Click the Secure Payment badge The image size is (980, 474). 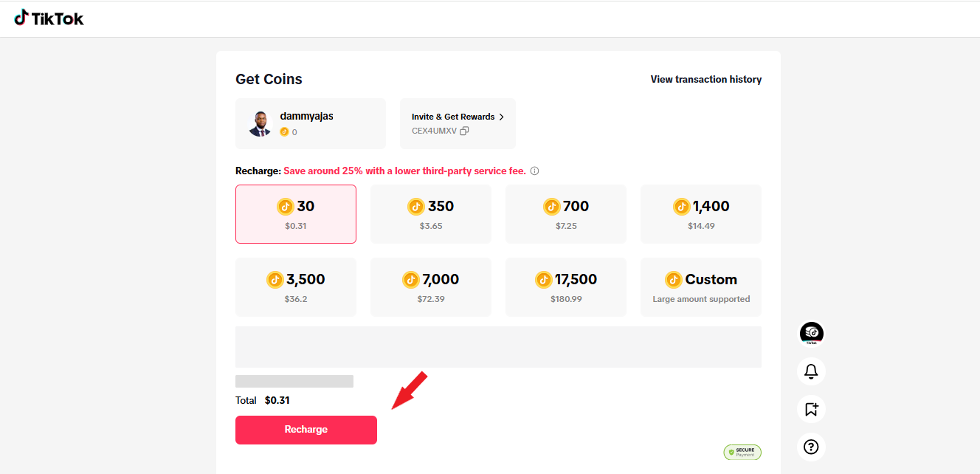(742, 452)
